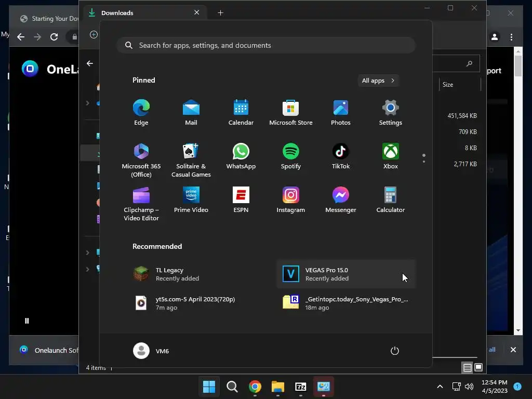Launch the Calendar app

pyautogui.click(x=241, y=113)
